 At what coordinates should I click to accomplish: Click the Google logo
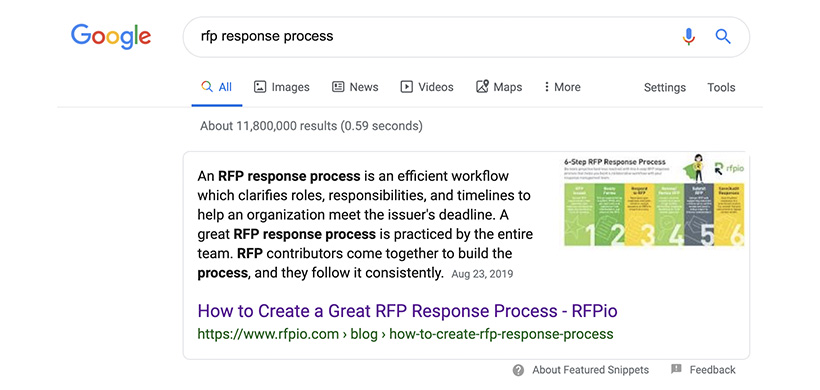(111, 36)
